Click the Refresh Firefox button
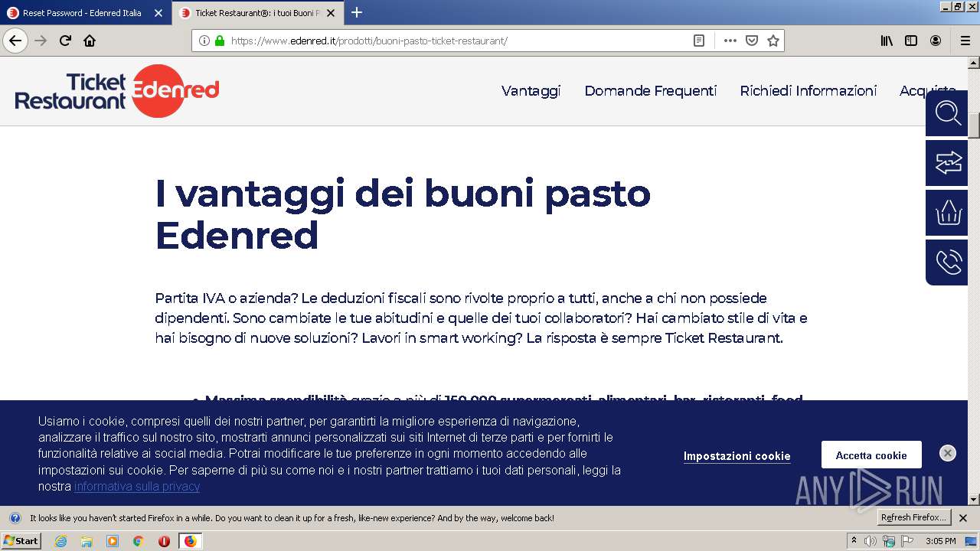Viewport: 980px width, 551px height. click(913, 518)
